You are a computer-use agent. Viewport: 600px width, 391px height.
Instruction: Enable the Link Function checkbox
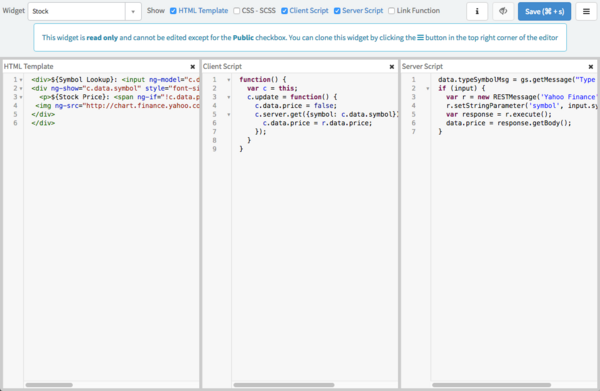pos(391,11)
